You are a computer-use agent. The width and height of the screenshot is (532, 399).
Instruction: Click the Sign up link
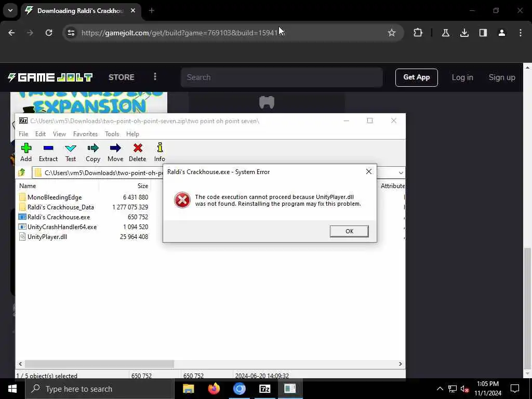point(502,77)
